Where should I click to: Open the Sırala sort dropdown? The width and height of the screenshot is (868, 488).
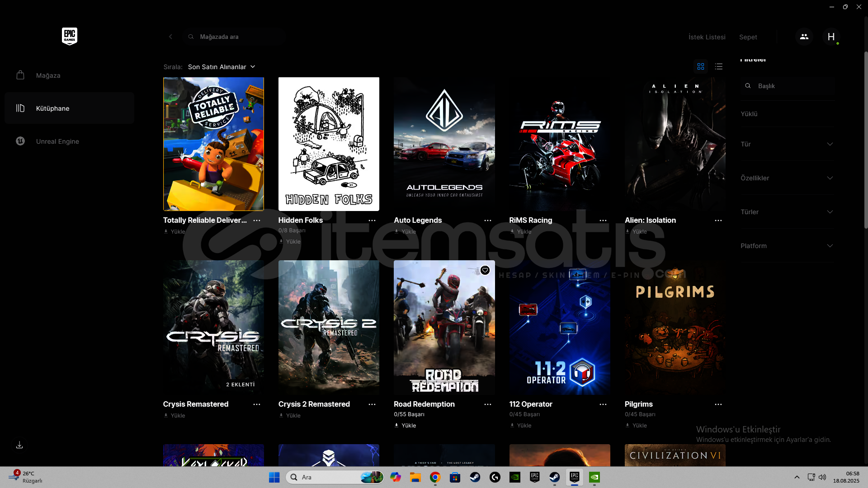click(x=222, y=67)
